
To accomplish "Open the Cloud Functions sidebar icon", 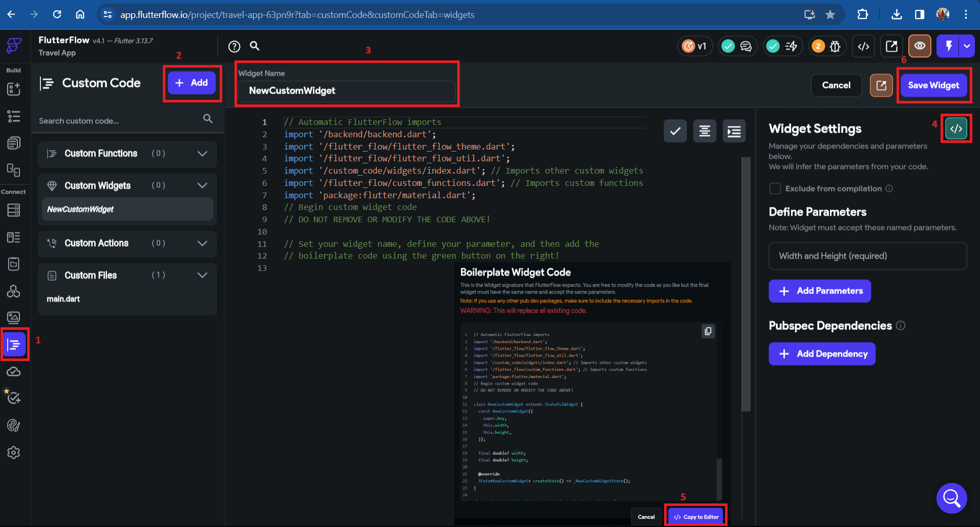I will (x=14, y=372).
